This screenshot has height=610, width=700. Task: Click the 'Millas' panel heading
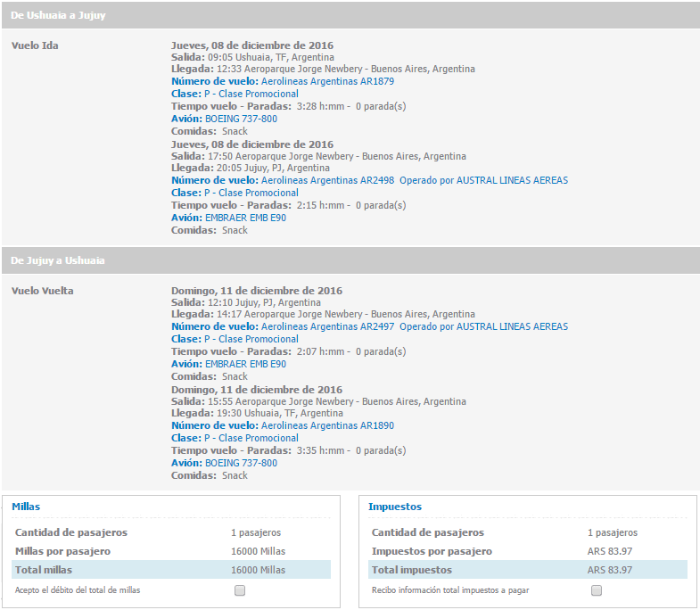point(26,507)
